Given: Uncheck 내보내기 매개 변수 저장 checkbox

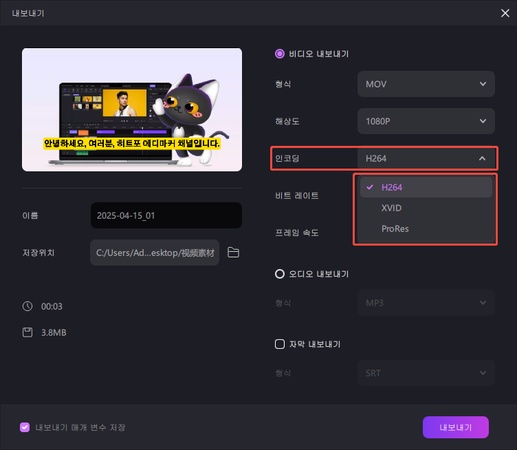Looking at the screenshot, I should click(x=25, y=427).
